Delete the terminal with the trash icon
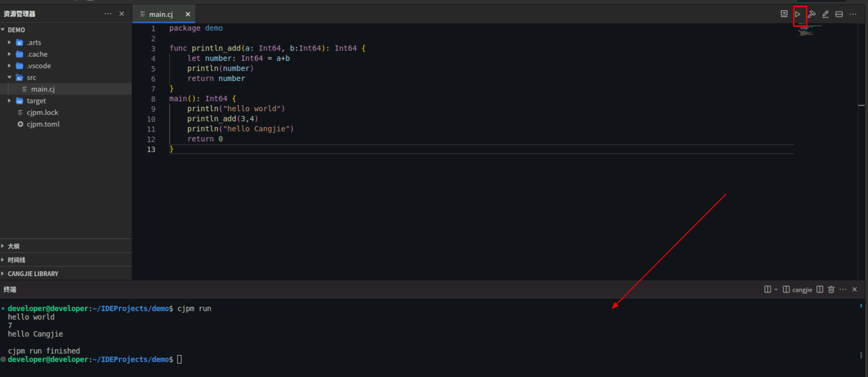868x377 pixels. tap(831, 289)
